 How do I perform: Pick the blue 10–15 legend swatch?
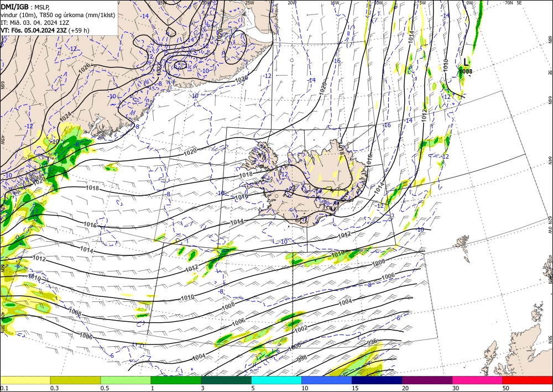[x=327, y=380]
